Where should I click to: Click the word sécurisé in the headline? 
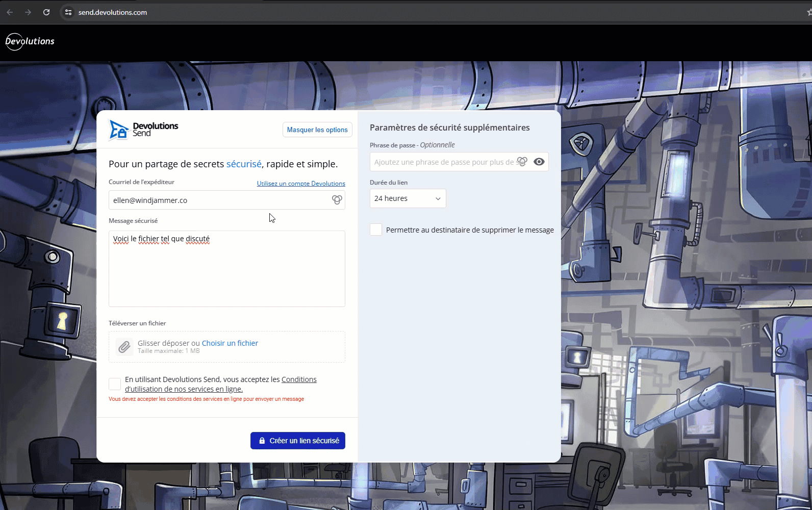(244, 164)
